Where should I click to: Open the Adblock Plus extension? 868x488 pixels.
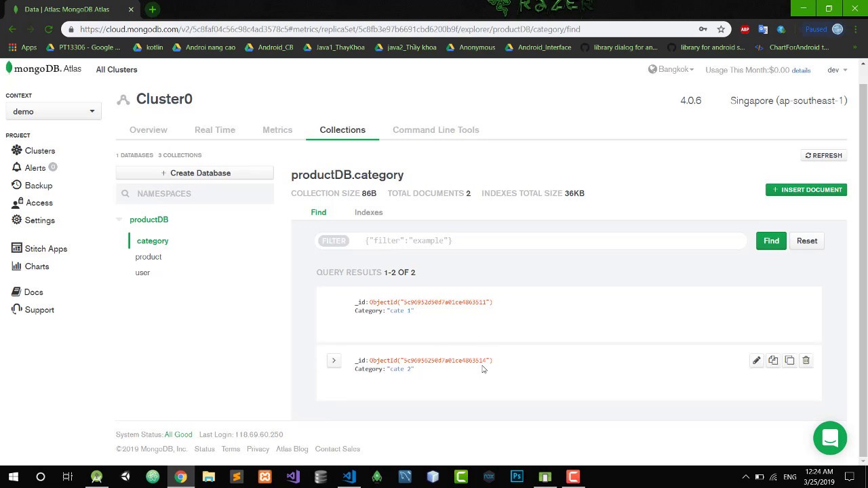click(x=745, y=29)
